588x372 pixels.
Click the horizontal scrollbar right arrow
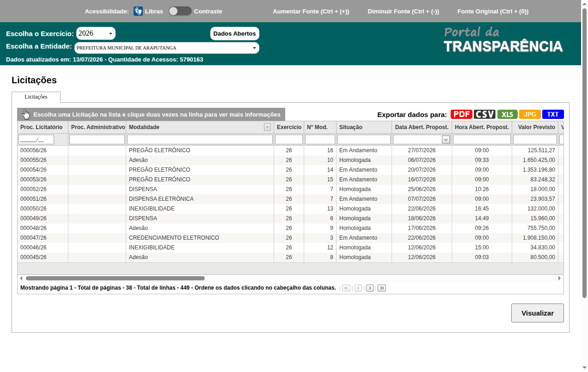(x=559, y=279)
